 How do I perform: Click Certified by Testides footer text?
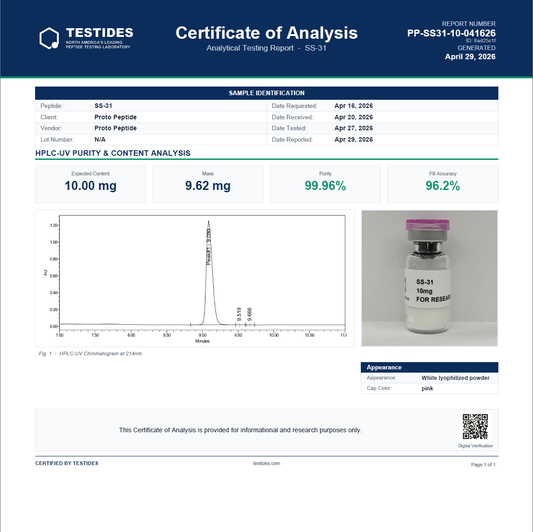67,463
